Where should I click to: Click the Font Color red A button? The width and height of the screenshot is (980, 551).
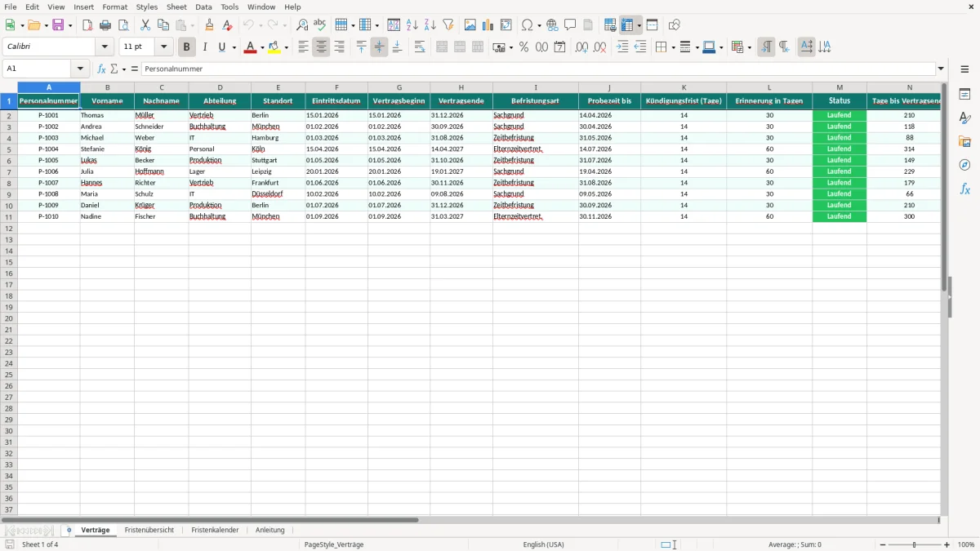[x=250, y=47]
